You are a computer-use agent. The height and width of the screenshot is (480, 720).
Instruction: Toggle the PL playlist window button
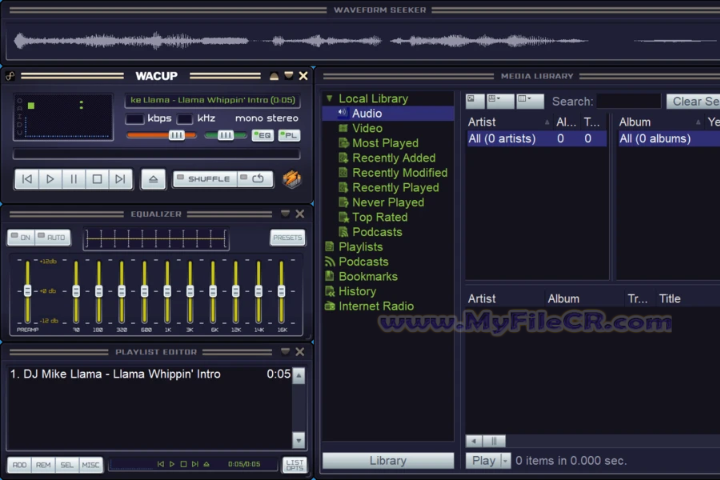[289, 136]
